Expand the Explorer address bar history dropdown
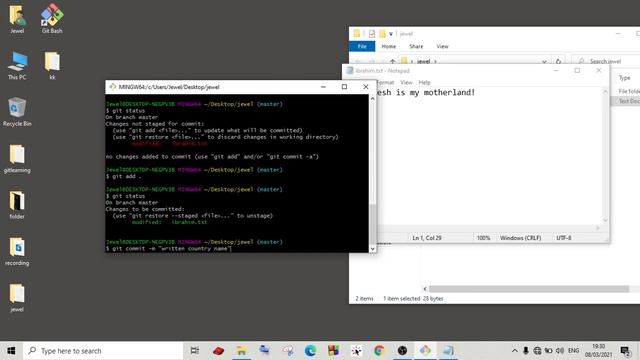This screenshot has height=360, width=640. point(544,61)
